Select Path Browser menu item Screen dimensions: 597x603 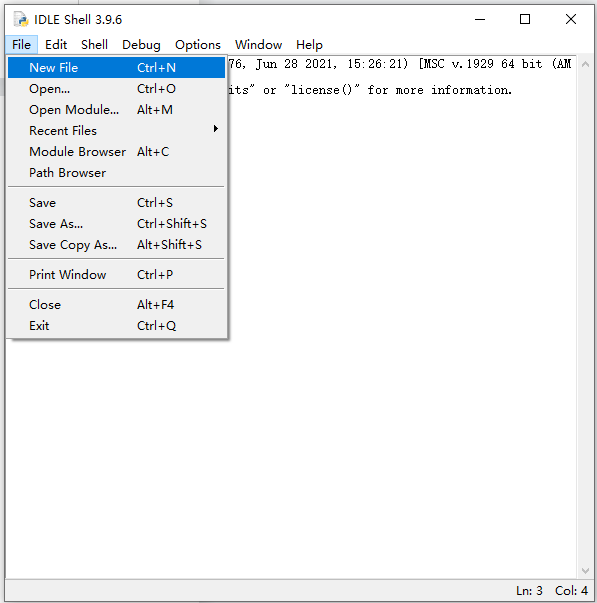pos(116,173)
